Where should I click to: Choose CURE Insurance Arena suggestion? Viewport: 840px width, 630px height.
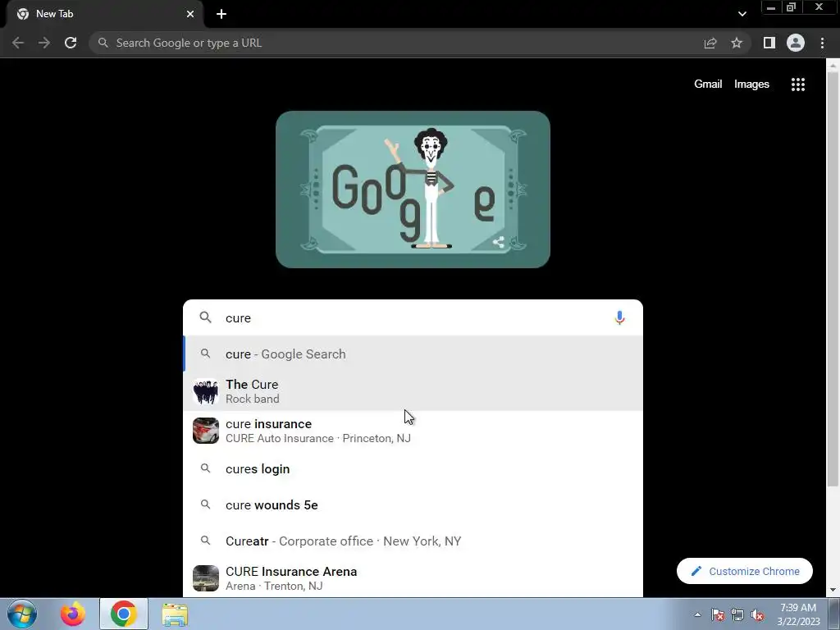point(413,578)
